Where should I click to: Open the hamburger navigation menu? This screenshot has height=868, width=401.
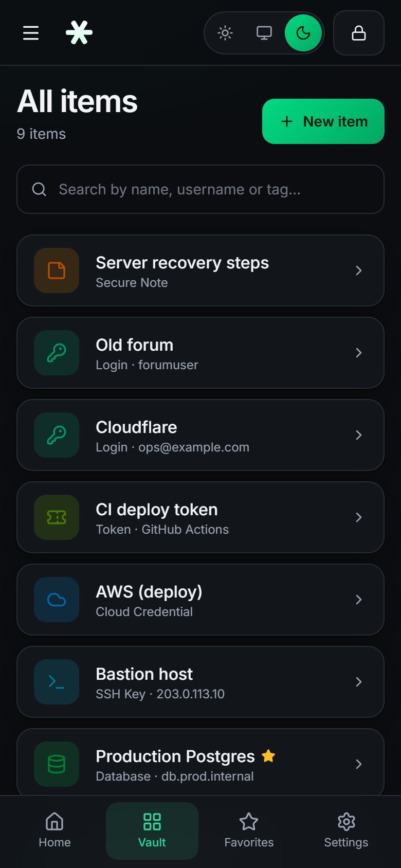(31, 33)
